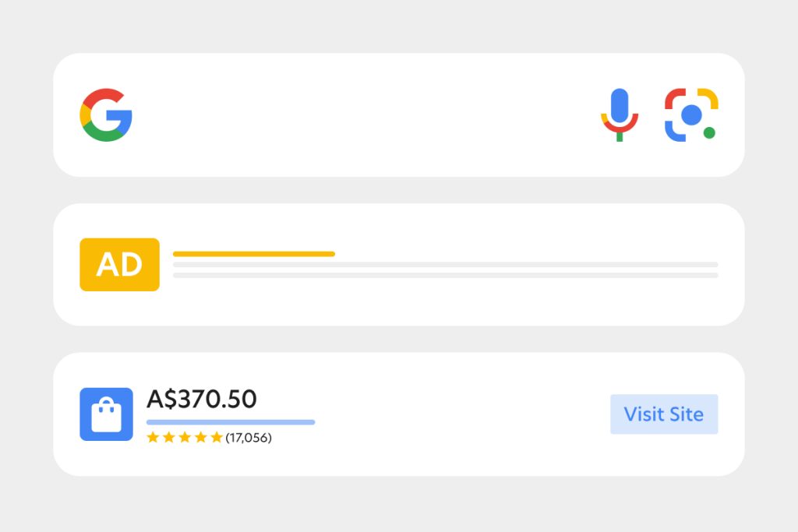Viewport: 798px width, 532px height.
Task: Open Google Lens camera search
Action: tap(690, 115)
